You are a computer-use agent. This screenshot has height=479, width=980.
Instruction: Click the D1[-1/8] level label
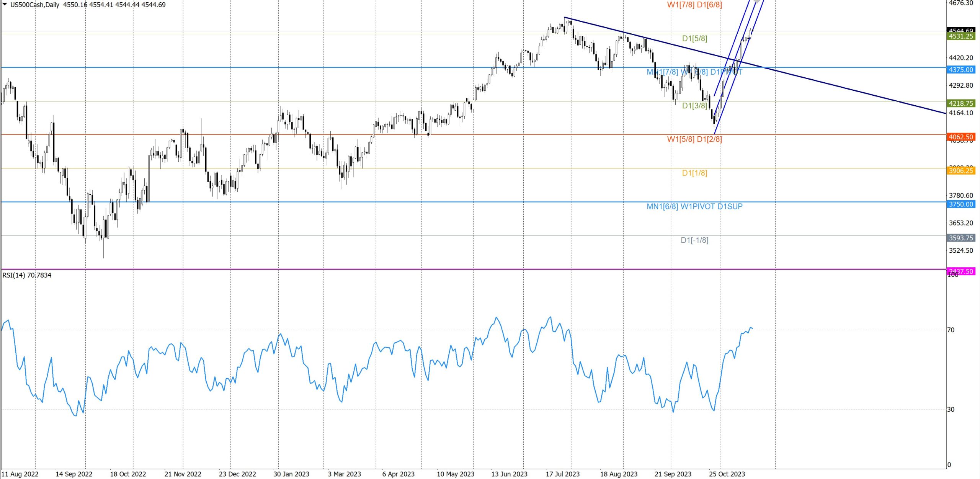[x=694, y=240]
